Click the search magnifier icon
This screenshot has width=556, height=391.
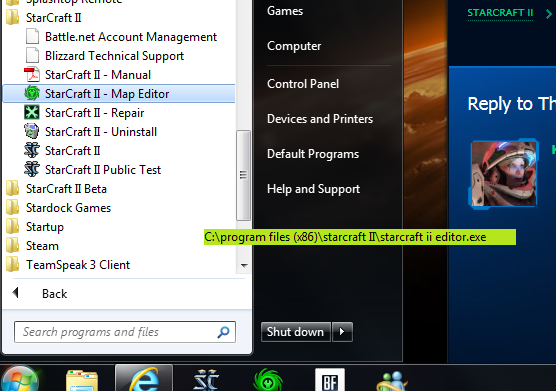223,332
